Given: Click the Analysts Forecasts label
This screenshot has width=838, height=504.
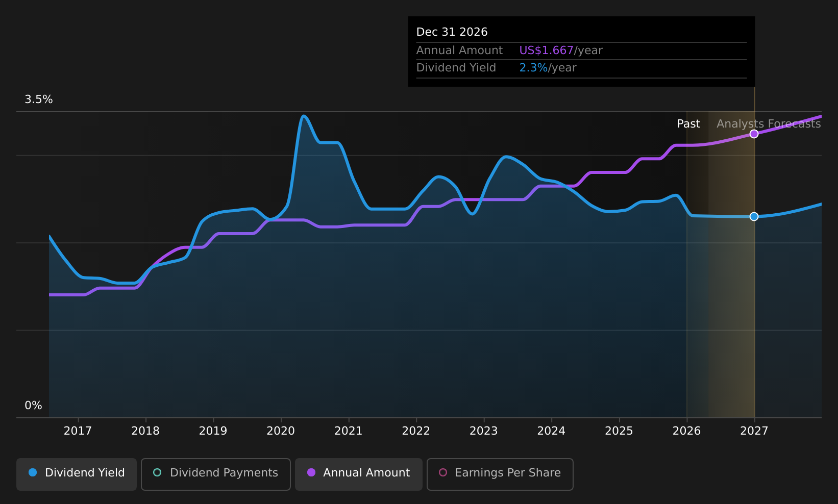Looking at the screenshot, I should click(769, 124).
